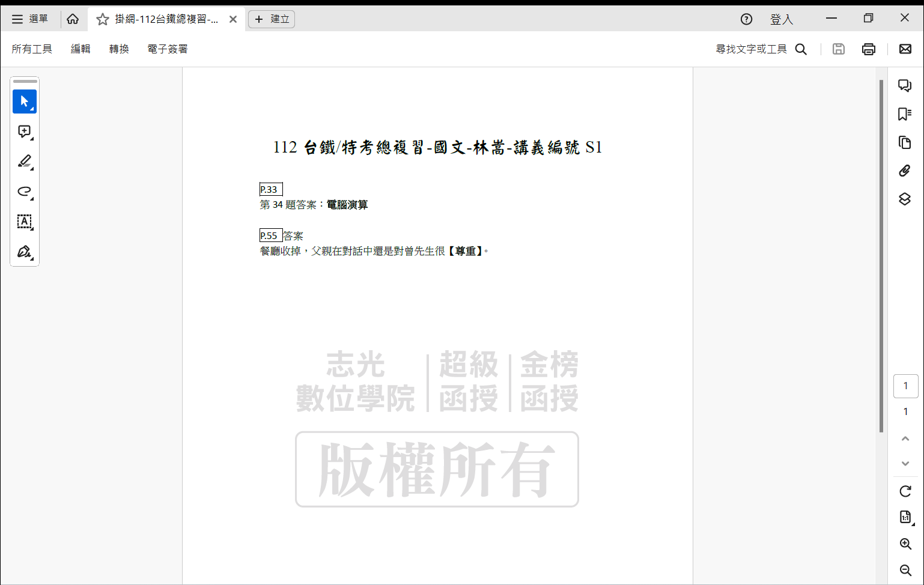
Task: Click the P.55 boxed label
Action: pos(271,235)
